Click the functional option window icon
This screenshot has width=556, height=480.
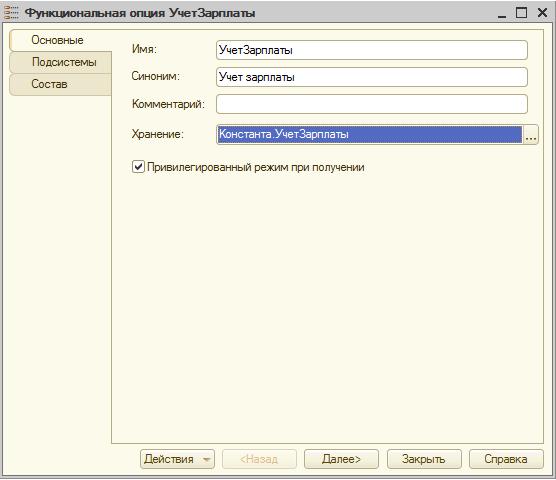coord(11,13)
